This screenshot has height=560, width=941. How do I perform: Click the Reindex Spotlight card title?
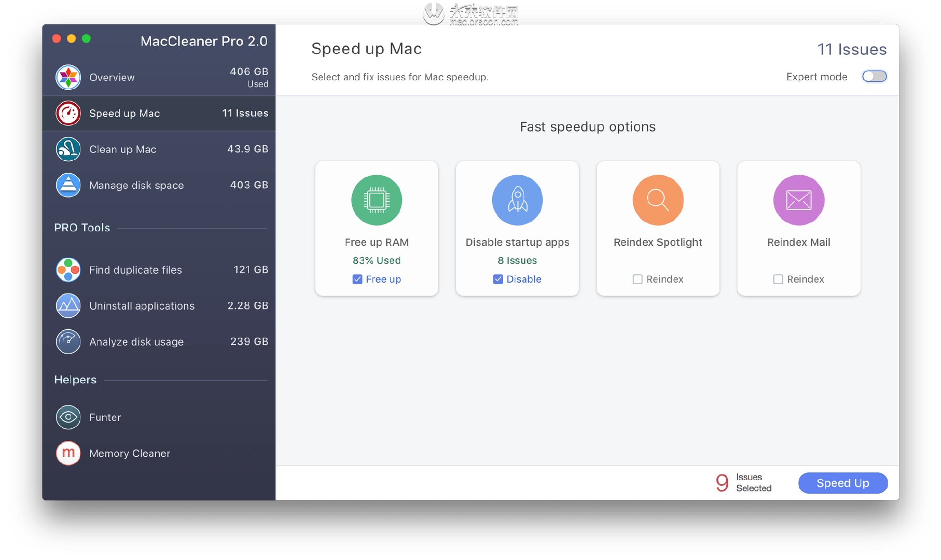(x=658, y=242)
